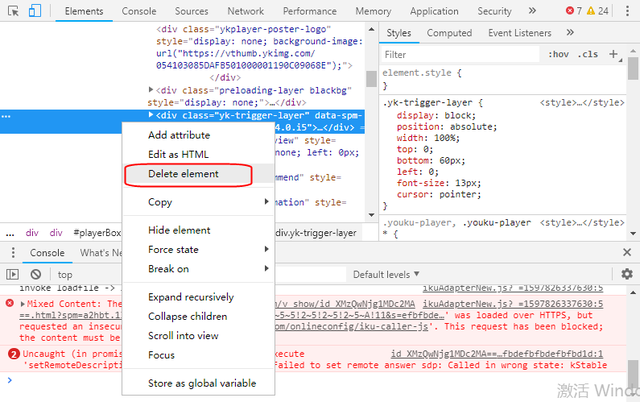This screenshot has width=640, height=402.
Task: Open the Default levels dropdown
Action: 386,274
